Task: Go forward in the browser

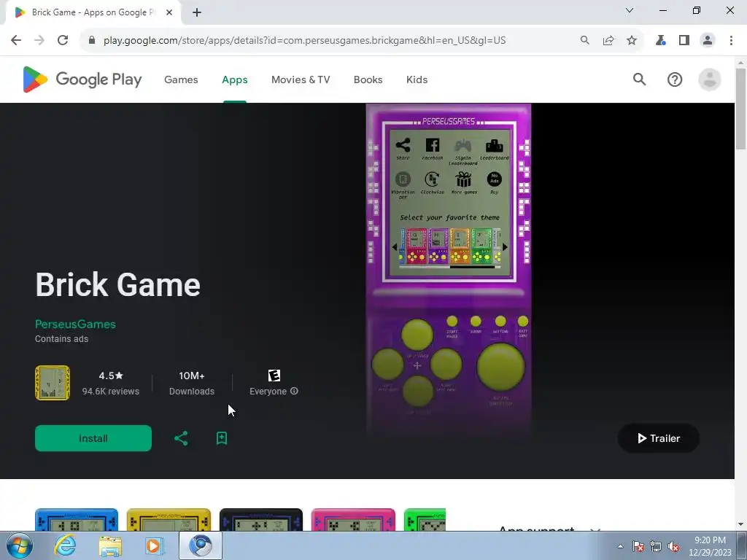Action: click(x=39, y=41)
